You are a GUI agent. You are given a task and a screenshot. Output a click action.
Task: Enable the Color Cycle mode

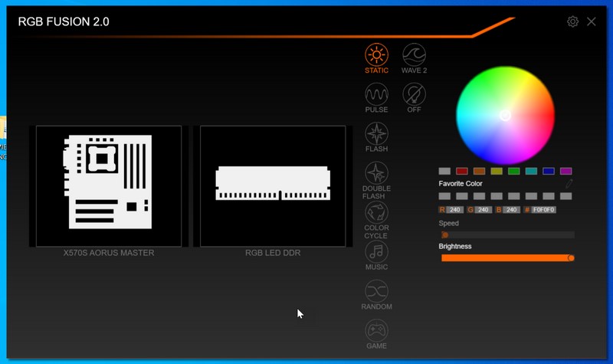[x=376, y=220]
